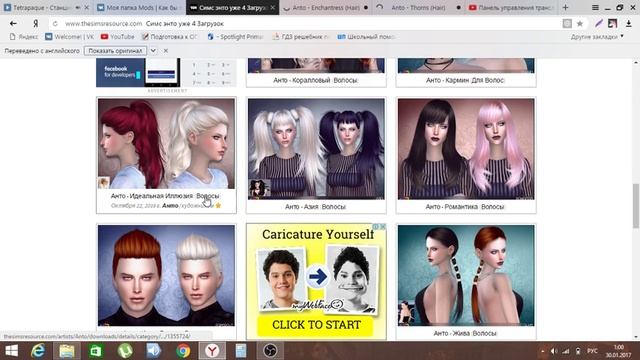The image size is (640, 360).
Task: Switch to the Anto - Enchantress (Hair) tab
Action: (x=325, y=7)
